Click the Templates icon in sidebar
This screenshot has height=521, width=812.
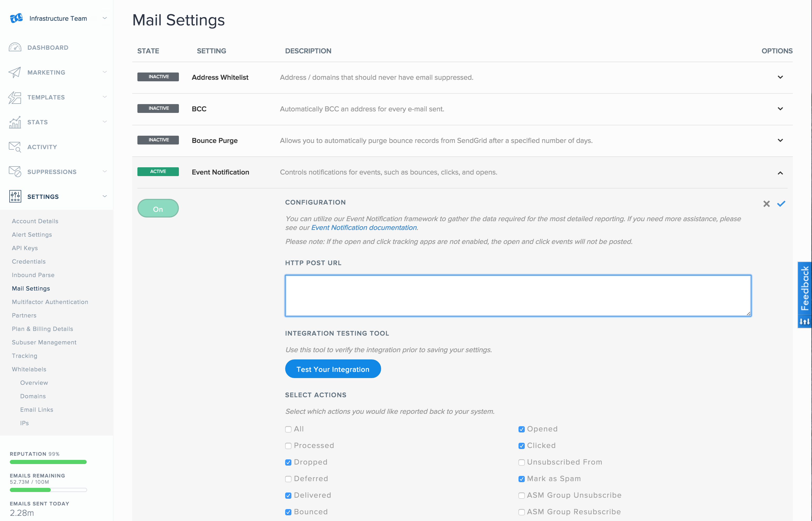tap(15, 97)
